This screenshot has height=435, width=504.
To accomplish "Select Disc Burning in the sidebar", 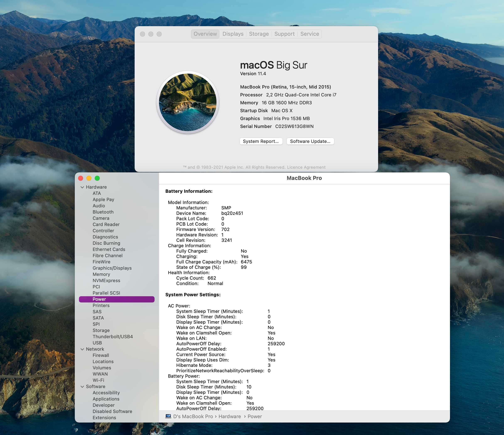I will (106, 243).
